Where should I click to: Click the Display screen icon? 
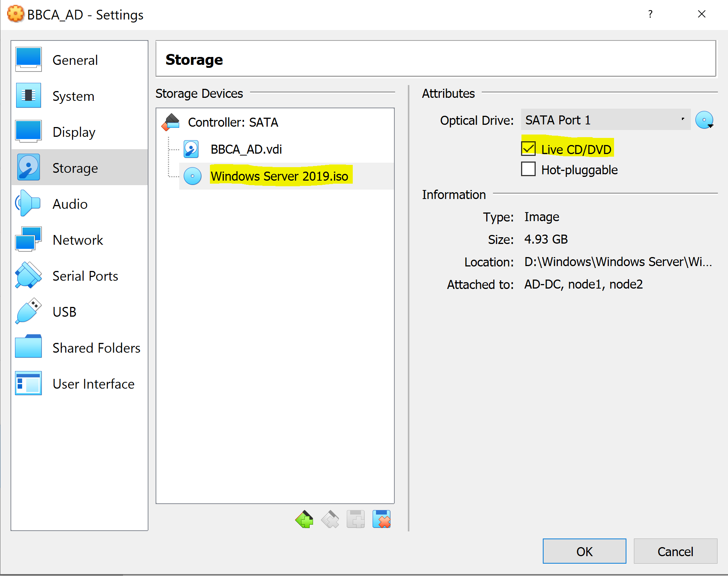pos(28,131)
